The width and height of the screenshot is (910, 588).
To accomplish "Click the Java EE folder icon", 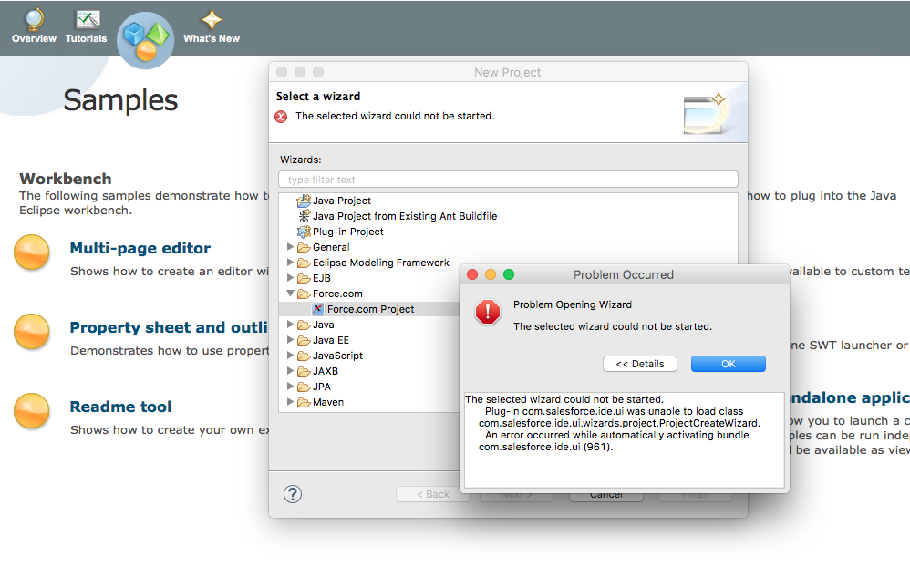I will point(304,340).
